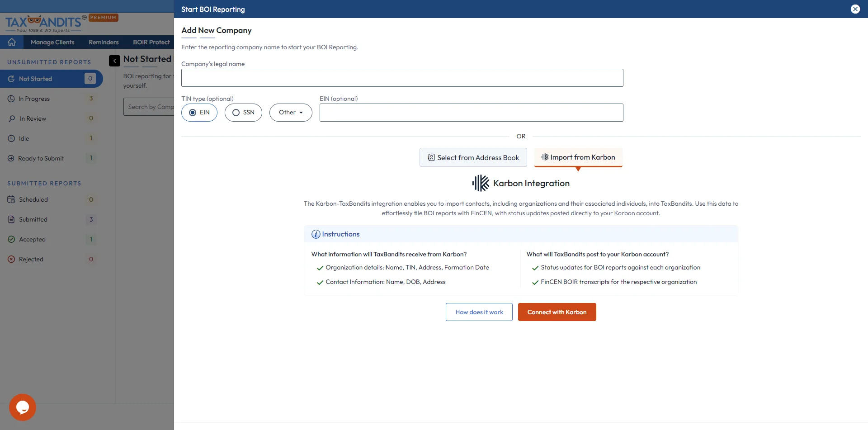The image size is (868, 430).
Task: Click the Add New Company heading
Action: pyautogui.click(x=216, y=30)
